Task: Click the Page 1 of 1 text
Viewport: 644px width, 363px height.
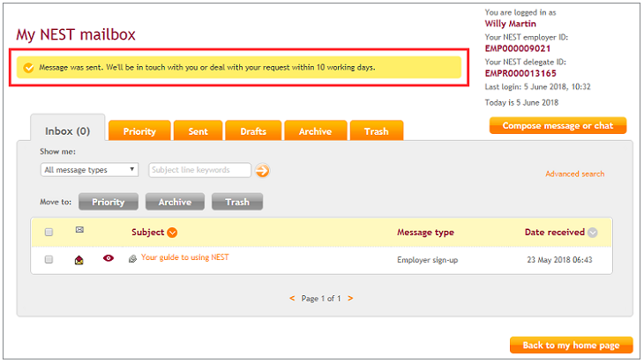Action: [x=321, y=298]
